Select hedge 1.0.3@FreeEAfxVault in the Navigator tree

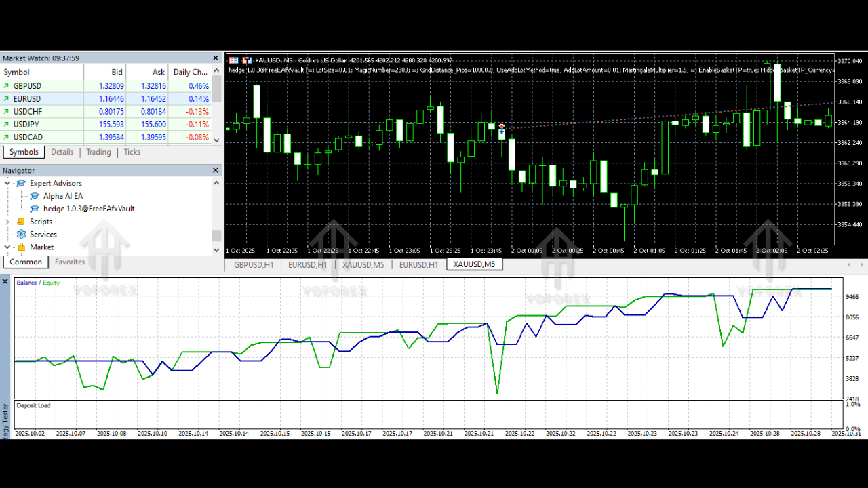click(x=88, y=209)
